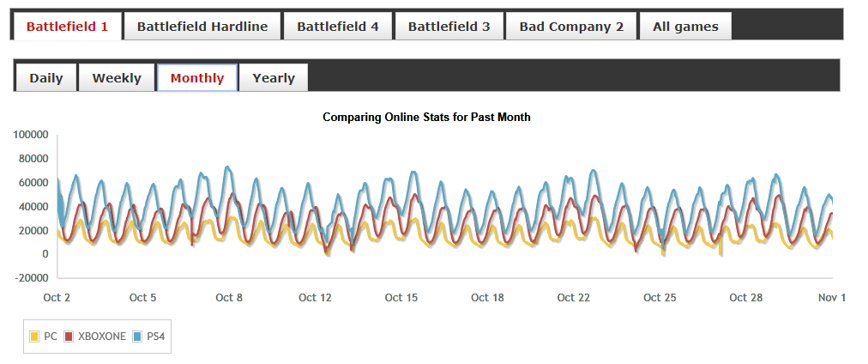Image resolution: width=868 pixels, height=364 pixels.
Task: Switch to Battlefield 3 stats
Action: tap(449, 27)
